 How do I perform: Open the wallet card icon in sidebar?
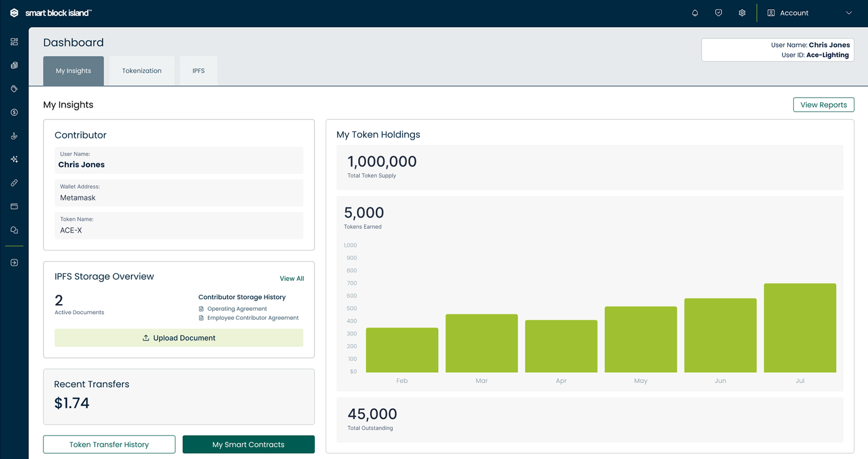(14, 207)
